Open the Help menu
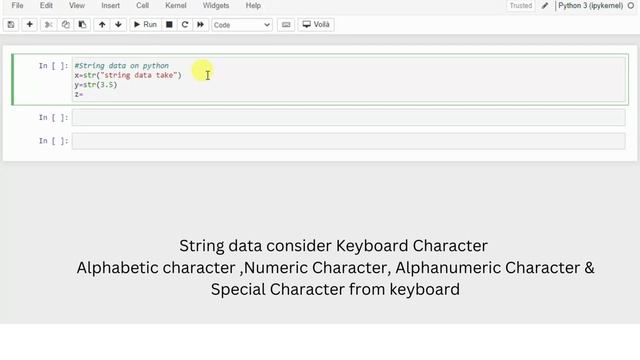Screen dimensions: 640x360 click(x=253, y=6)
